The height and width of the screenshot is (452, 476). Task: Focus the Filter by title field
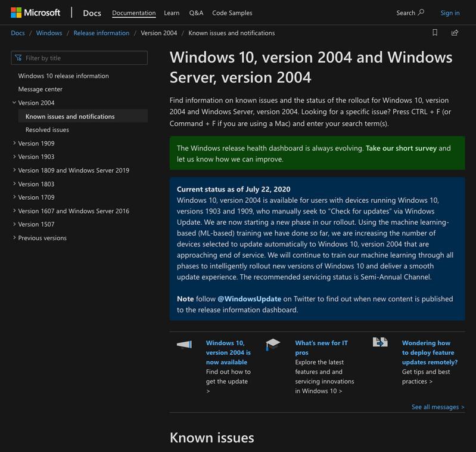tap(79, 58)
